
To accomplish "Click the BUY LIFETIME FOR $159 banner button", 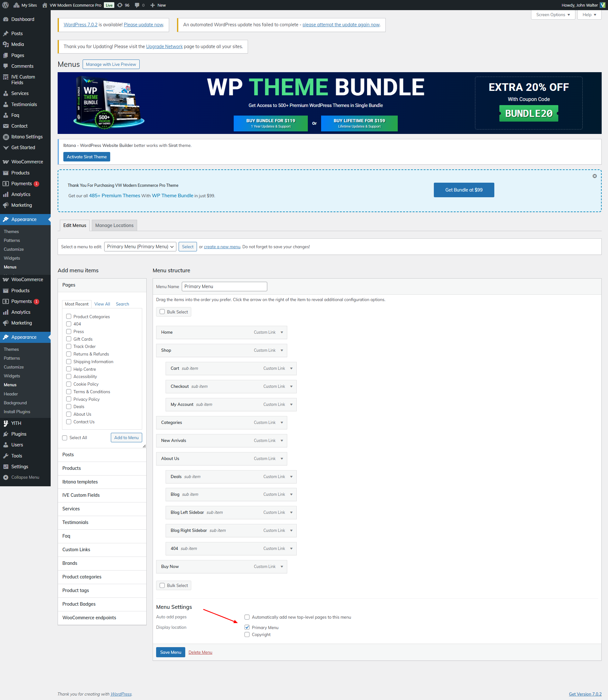I will tap(359, 123).
